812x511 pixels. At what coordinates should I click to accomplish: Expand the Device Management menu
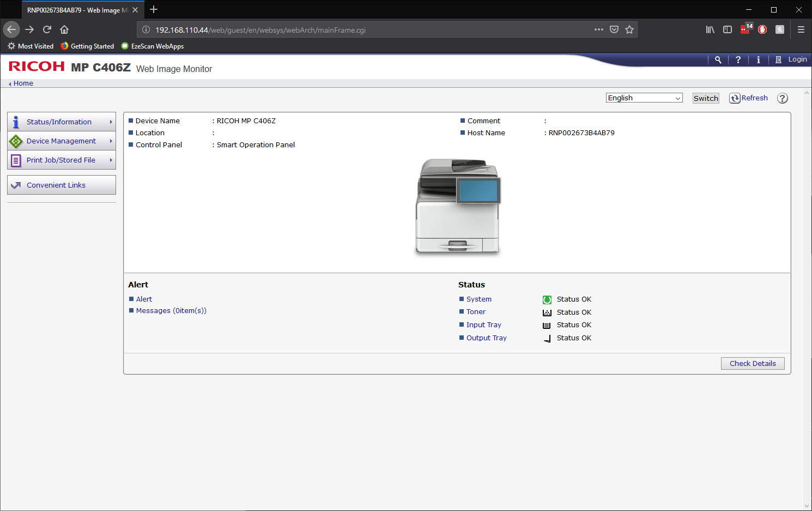point(62,141)
